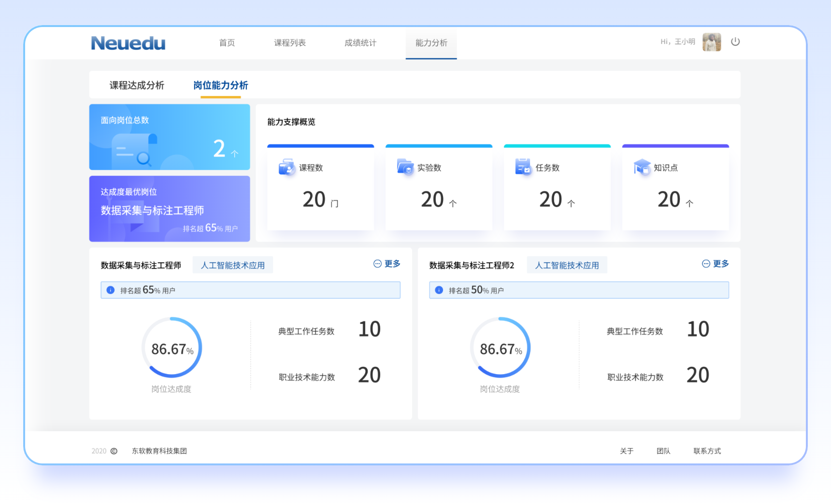The image size is (831, 504).
Task: Click the task count clipboard icon
Action: (523, 167)
